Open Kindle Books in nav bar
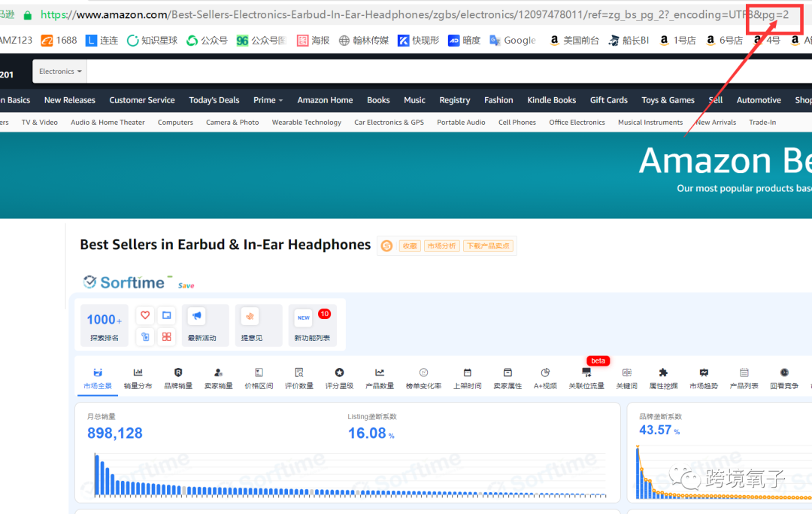 [551, 100]
